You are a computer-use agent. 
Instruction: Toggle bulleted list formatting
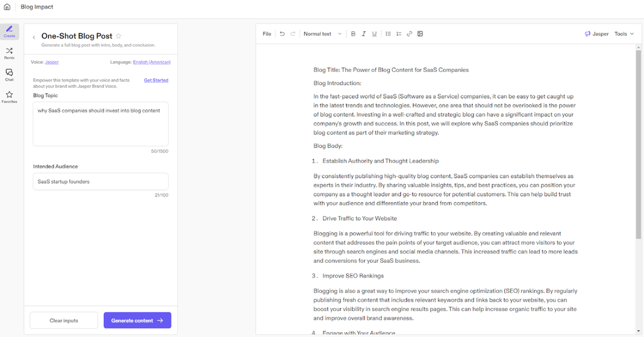388,34
